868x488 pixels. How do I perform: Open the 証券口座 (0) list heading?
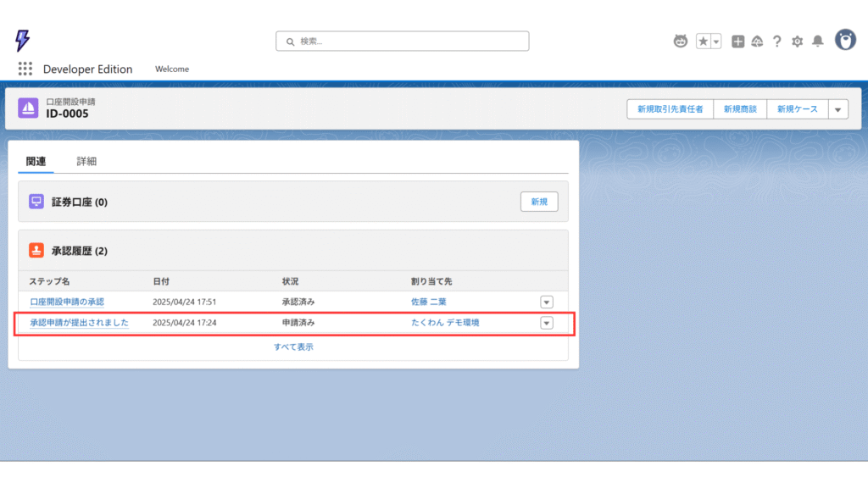(80, 202)
